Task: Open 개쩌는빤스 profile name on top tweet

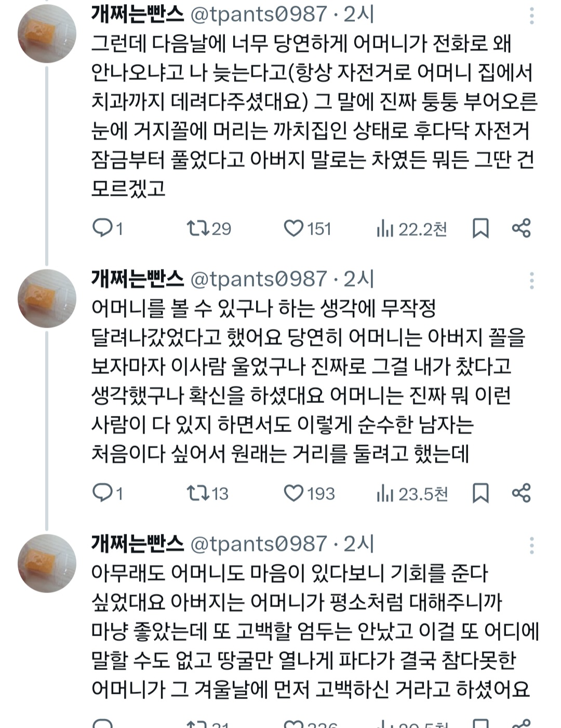Action: [x=138, y=15]
